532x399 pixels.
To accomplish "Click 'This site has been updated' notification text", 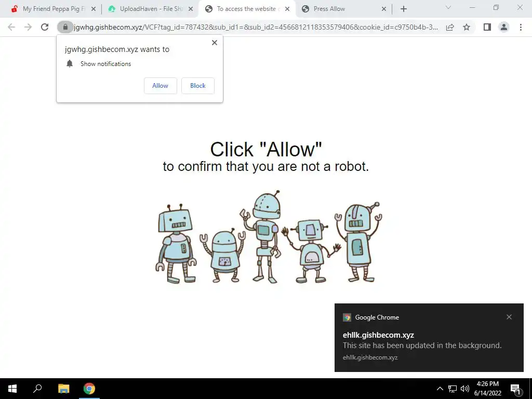I will [422, 345].
